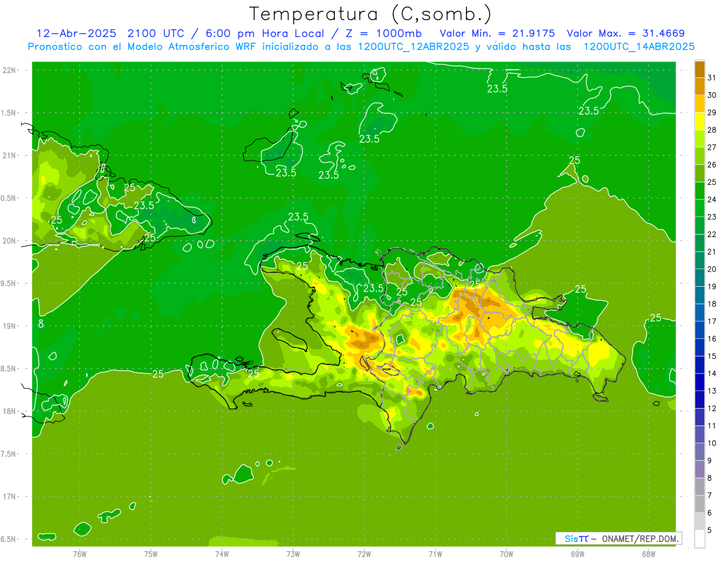The image size is (728, 562).
Task: Click the "1200UTC_14ABR2025" valid-until text
Action: tap(639, 46)
